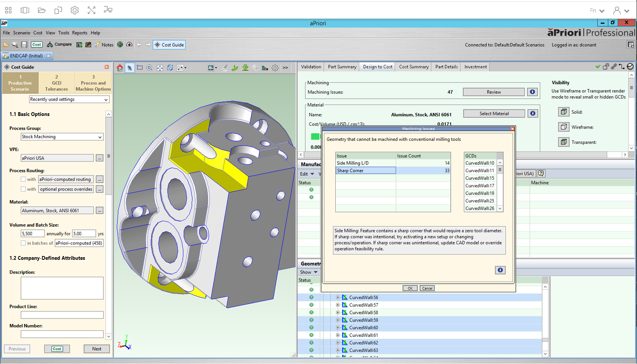Click the fit-to-window view icon
This screenshot has width=637, height=364.
pos(160,68)
